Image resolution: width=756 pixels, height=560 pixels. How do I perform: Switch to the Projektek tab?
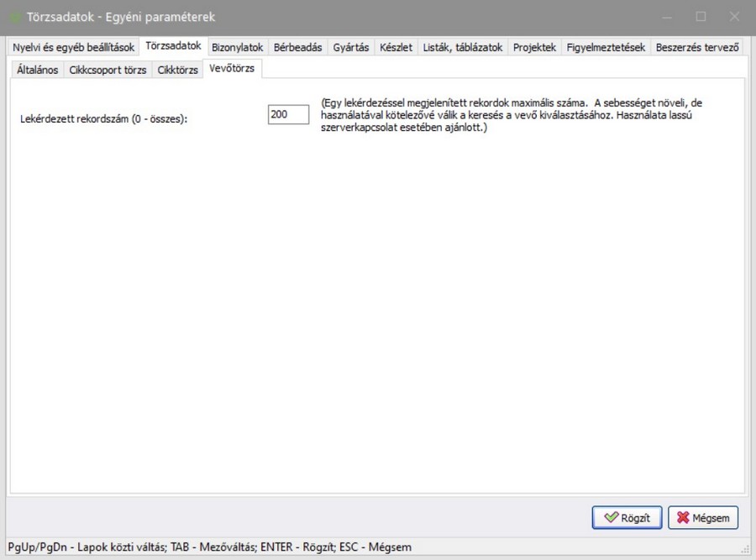tap(534, 48)
